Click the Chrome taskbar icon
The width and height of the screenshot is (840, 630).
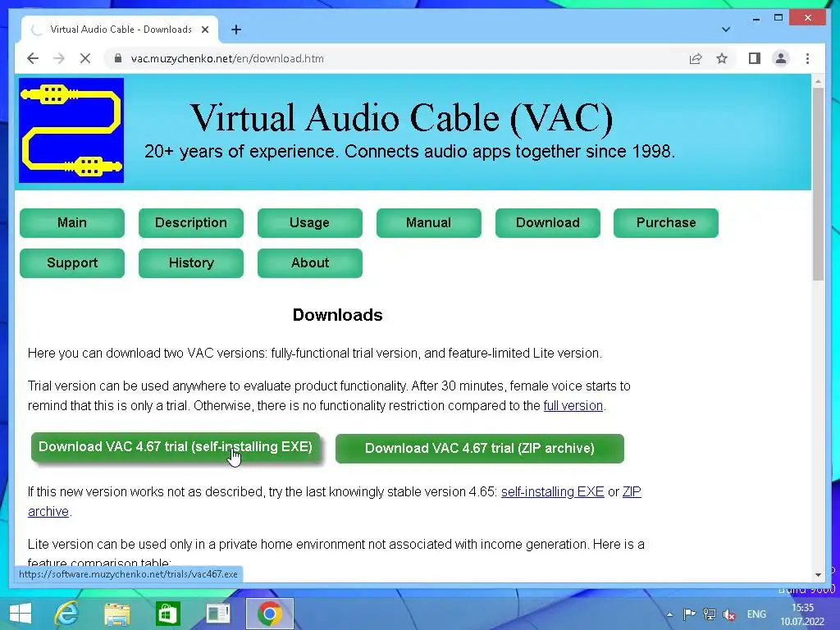(x=269, y=614)
